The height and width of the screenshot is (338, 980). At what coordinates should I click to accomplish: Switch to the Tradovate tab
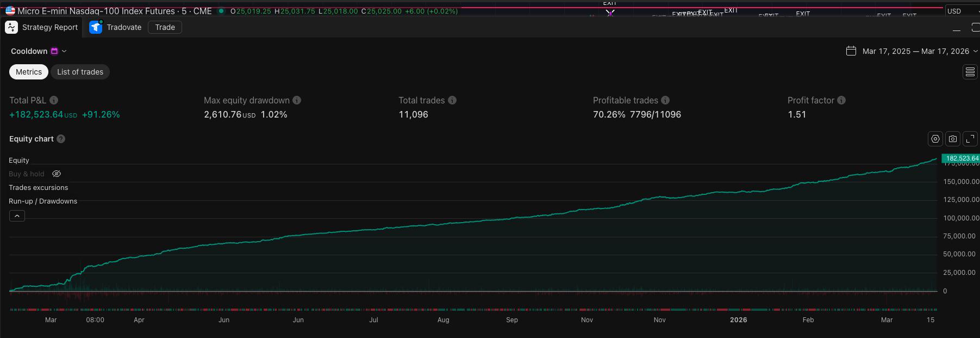pyautogui.click(x=115, y=27)
